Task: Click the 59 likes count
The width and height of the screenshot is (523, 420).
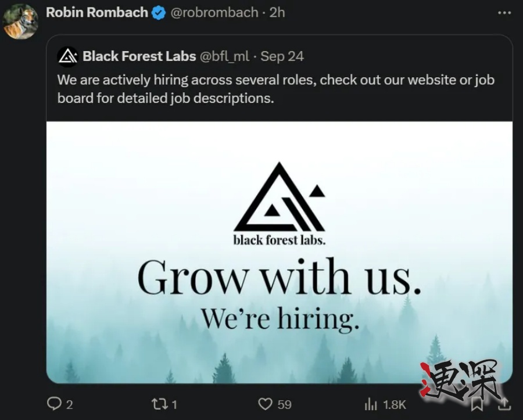Action: pyautogui.click(x=284, y=404)
